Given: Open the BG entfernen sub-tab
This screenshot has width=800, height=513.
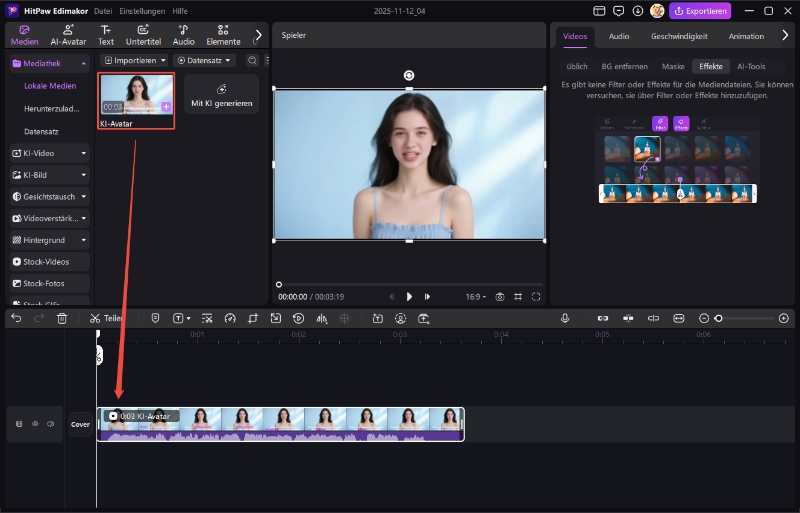Looking at the screenshot, I should (624, 66).
